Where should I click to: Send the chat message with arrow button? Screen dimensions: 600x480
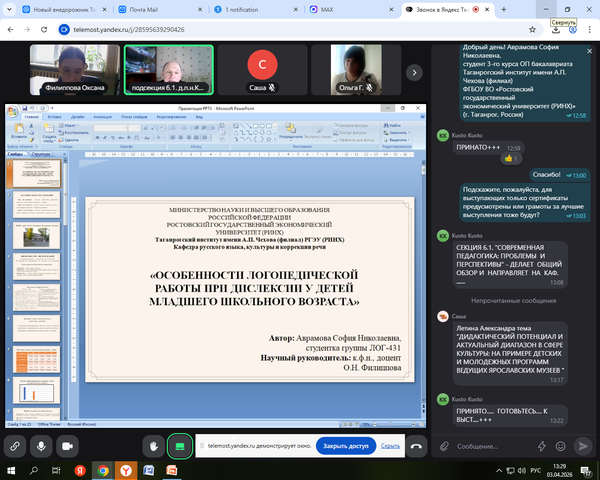point(582,446)
